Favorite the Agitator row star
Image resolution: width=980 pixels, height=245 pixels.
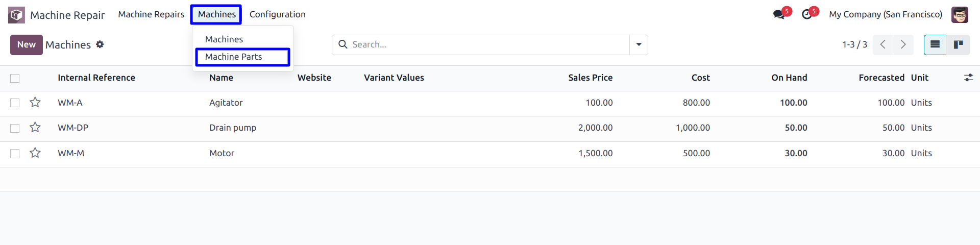[35, 103]
